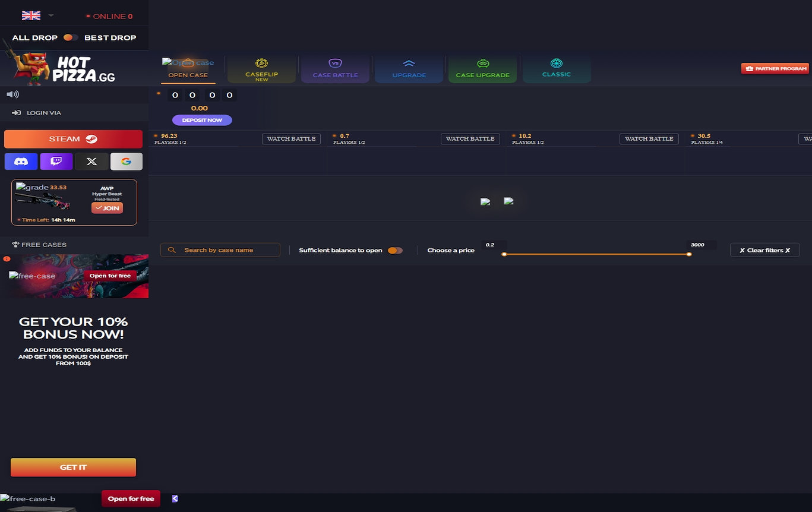Open the bottom bar free case button
Screen dimensions: 812x512
tap(131, 499)
